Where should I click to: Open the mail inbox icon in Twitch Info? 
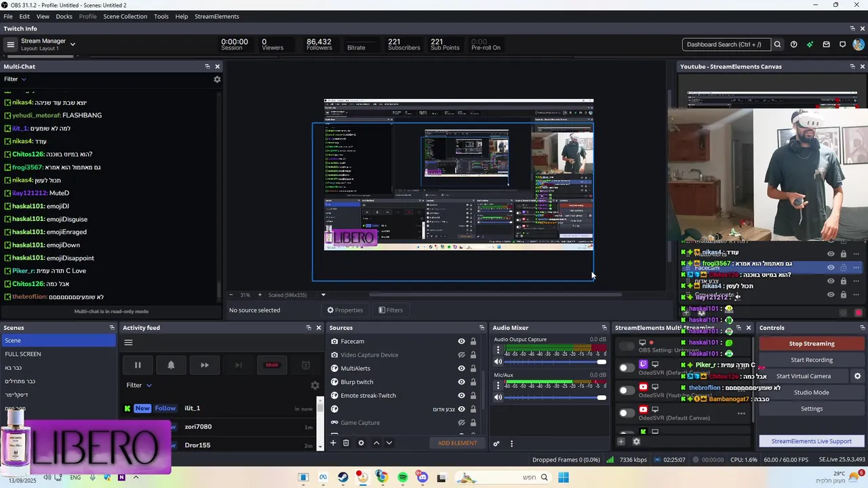826,45
